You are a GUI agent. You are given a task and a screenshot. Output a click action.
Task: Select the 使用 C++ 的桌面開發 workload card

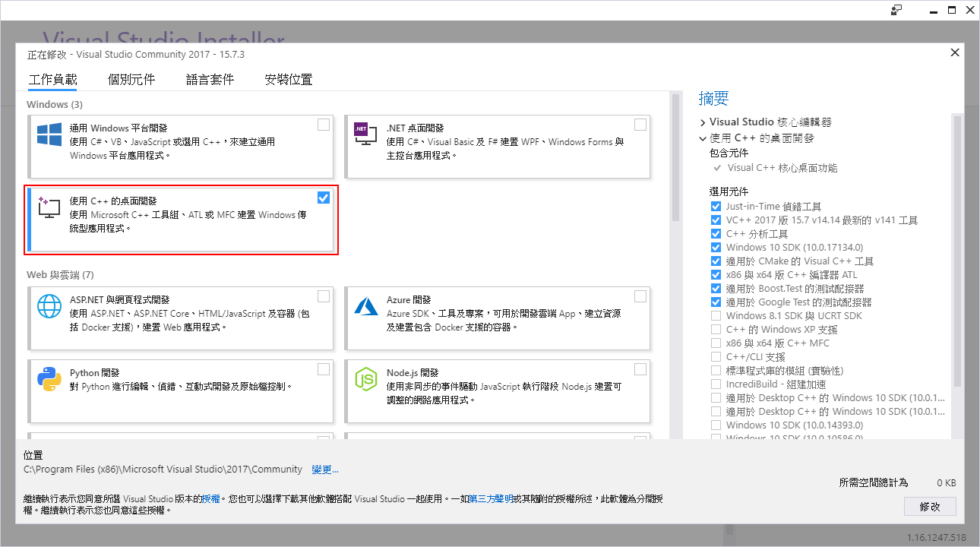pyautogui.click(x=181, y=220)
